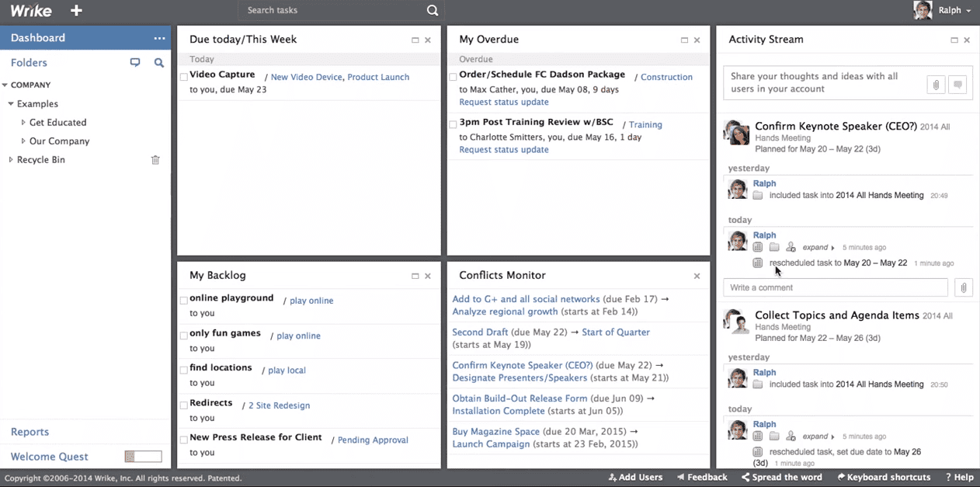Collapse the Examples folder tree
This screenshot has height=487, width=980.
pyautogui.click(x=11, y=104)
